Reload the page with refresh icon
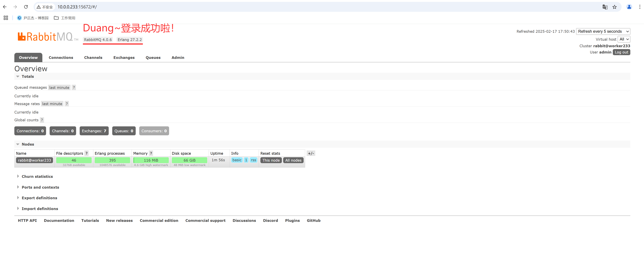 tap(26, 7)
